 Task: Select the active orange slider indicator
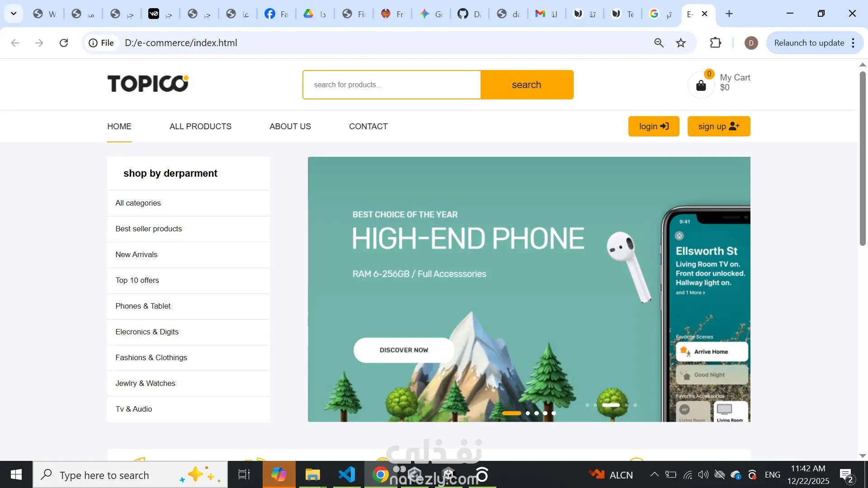(x=512, y=413)
